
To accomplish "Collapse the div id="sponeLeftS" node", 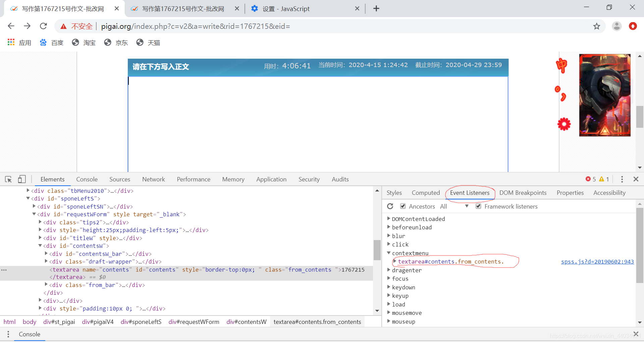I will (28, 198).
